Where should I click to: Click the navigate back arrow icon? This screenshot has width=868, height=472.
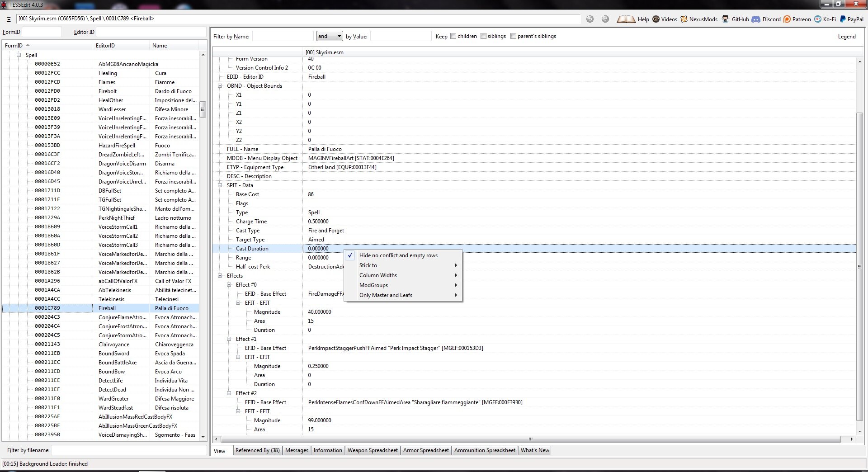[x=590, y=19]
